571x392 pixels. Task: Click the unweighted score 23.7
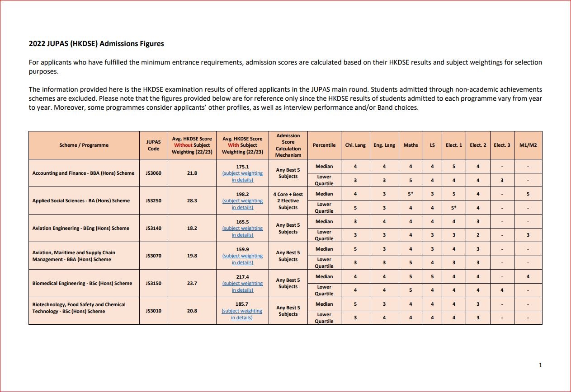[192, 283]
